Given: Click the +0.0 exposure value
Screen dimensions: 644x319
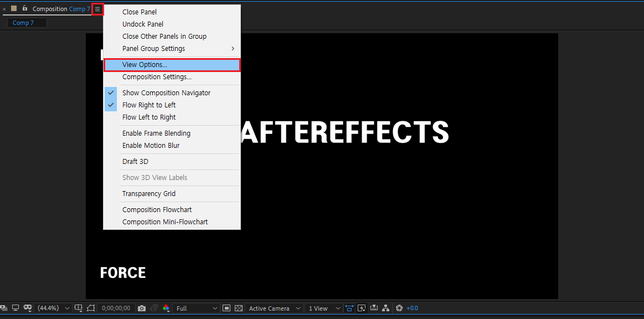Looking at the screenshot, I should [412, 308].
